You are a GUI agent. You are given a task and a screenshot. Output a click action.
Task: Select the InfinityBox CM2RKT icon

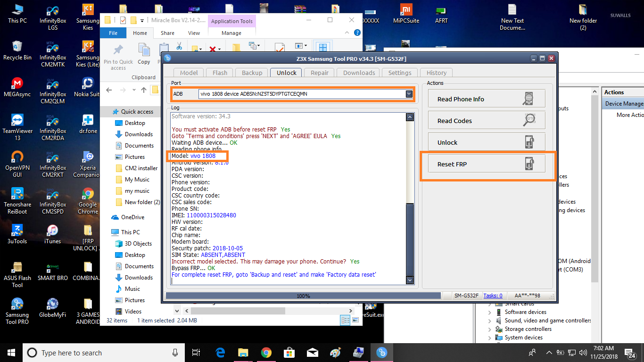click(53, 164)
